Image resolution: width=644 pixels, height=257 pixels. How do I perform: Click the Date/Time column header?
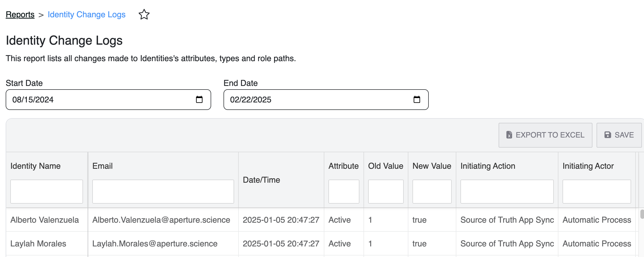[261, 180]
